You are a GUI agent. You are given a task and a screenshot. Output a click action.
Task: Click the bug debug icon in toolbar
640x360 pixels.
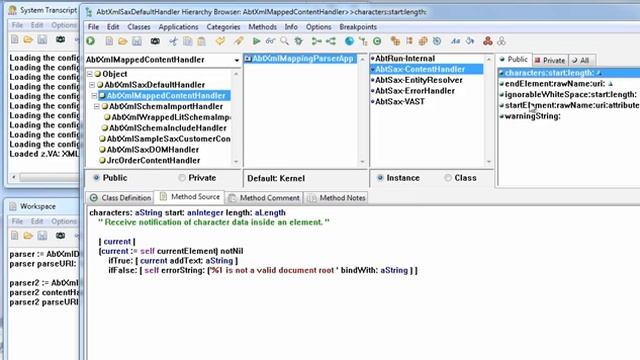(x=298, y=41)
